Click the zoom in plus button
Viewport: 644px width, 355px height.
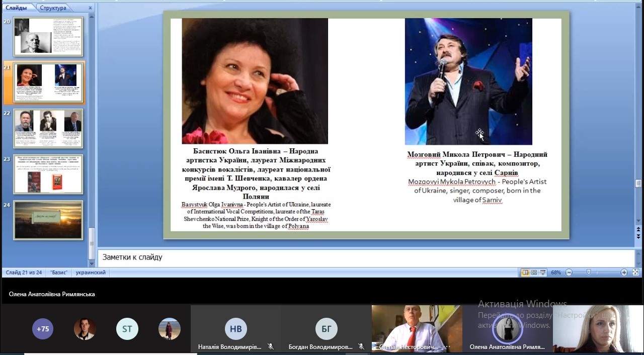coord(624,273)
